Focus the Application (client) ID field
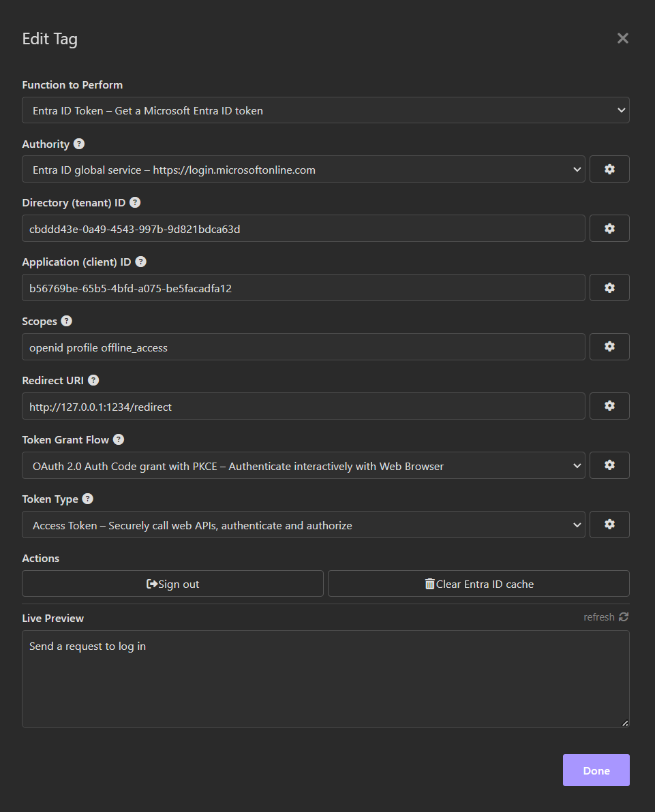The height and width of the screenshot is (812, 655). 303,287
